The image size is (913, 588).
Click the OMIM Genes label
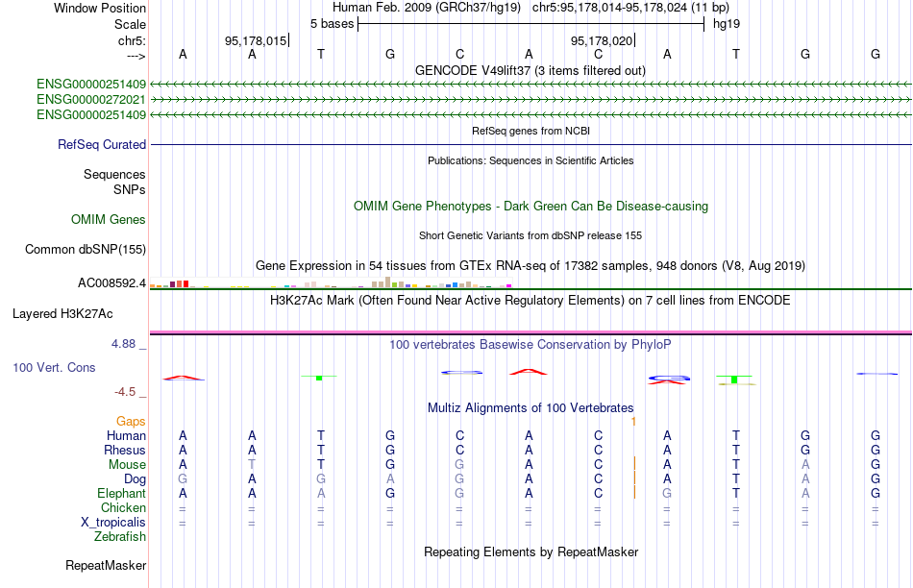click(x=109, y=219)
